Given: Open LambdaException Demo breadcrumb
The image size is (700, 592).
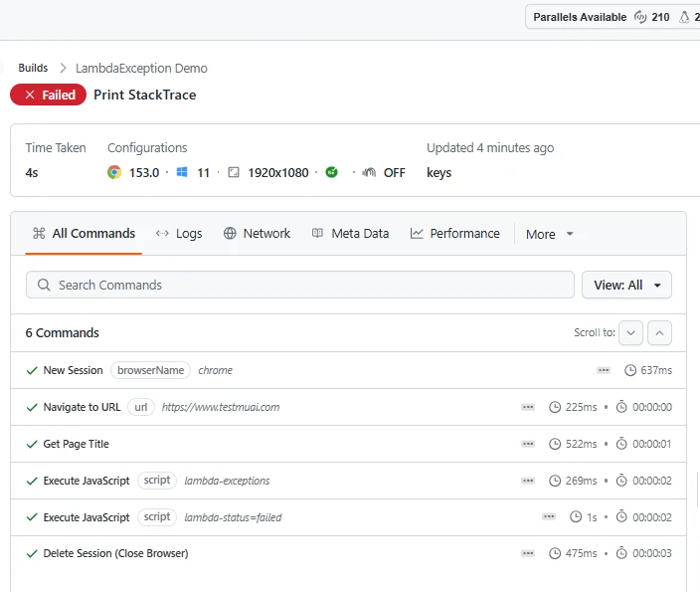Looking at the screenshot, I should [141, 68].
